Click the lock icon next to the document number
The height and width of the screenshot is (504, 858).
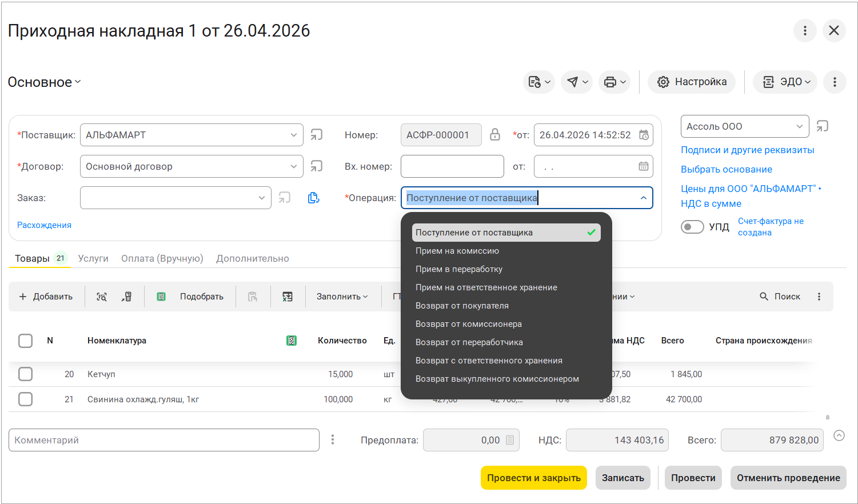click(x=495, y=135)
